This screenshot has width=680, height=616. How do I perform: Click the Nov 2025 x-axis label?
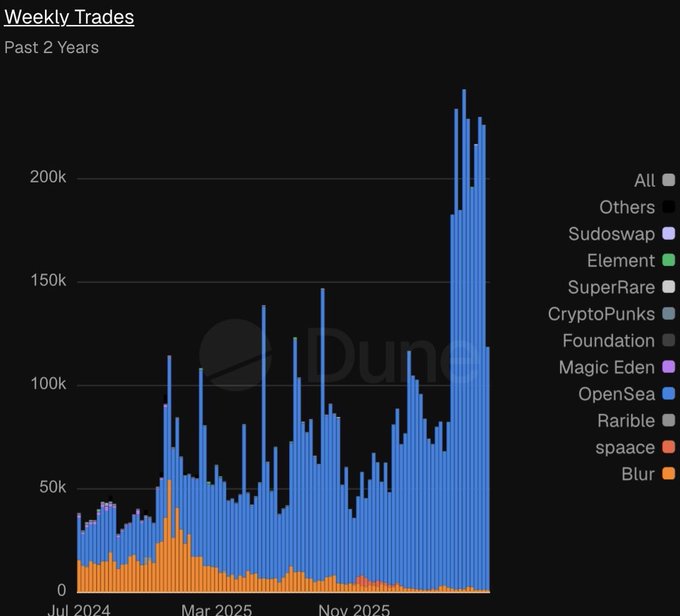click(354, 609)
